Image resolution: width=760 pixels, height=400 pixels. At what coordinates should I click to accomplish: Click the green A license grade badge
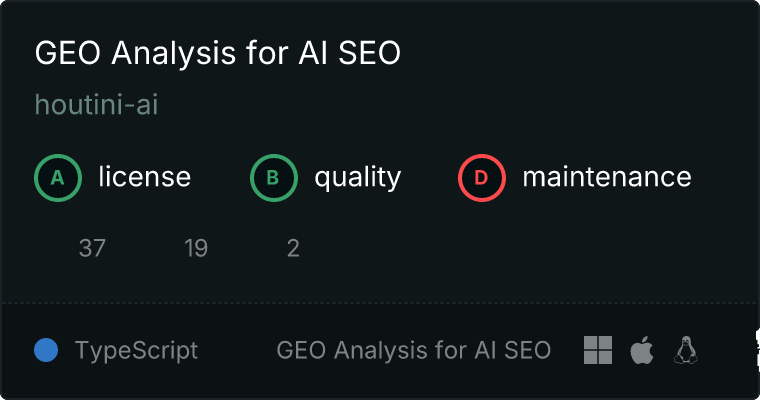coord(58,178)
